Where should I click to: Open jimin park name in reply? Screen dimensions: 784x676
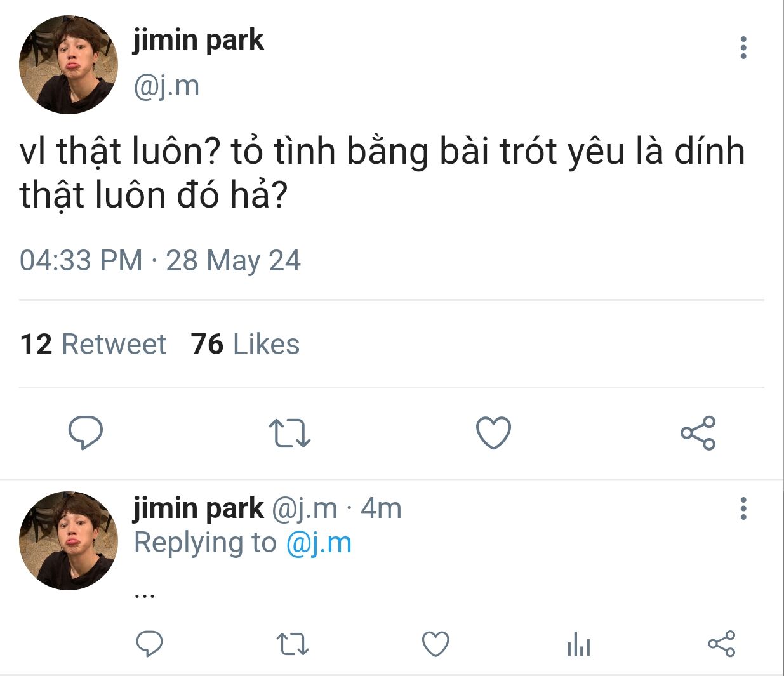pyautogui.click(x=198, y=508)
